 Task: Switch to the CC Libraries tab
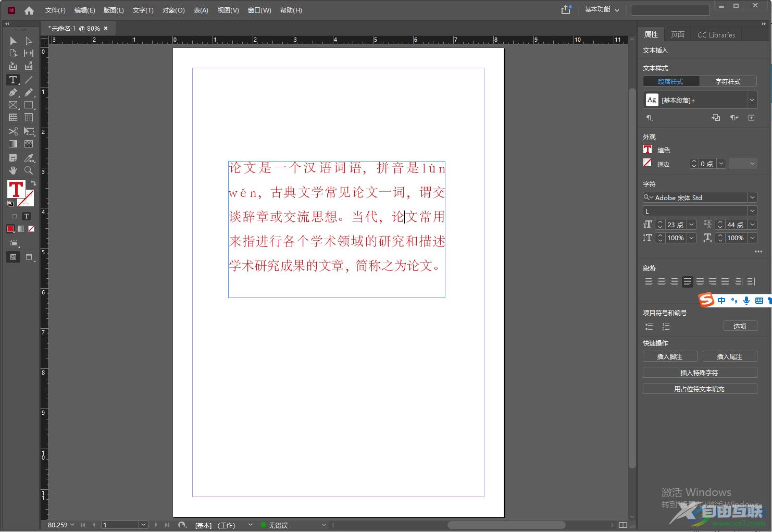pyautogui.click(x=716, y=34)
